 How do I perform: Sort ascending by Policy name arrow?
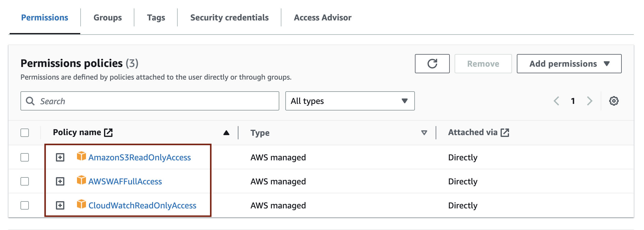coord(226,133)
